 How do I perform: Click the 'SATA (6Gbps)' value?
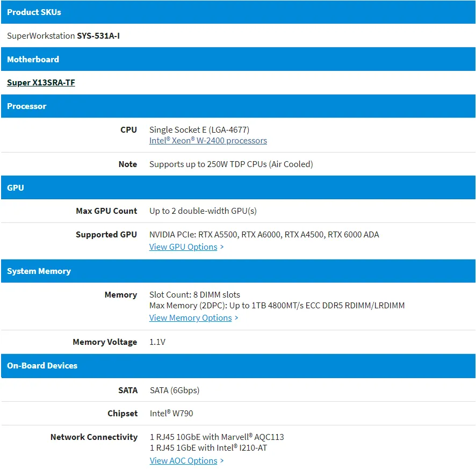pos(175,390)
